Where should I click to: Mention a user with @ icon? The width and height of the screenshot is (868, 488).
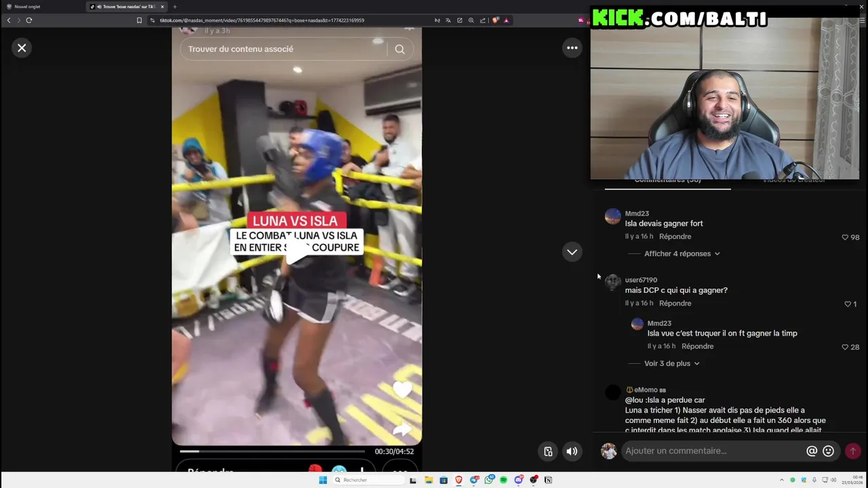[x=812, y=451]
